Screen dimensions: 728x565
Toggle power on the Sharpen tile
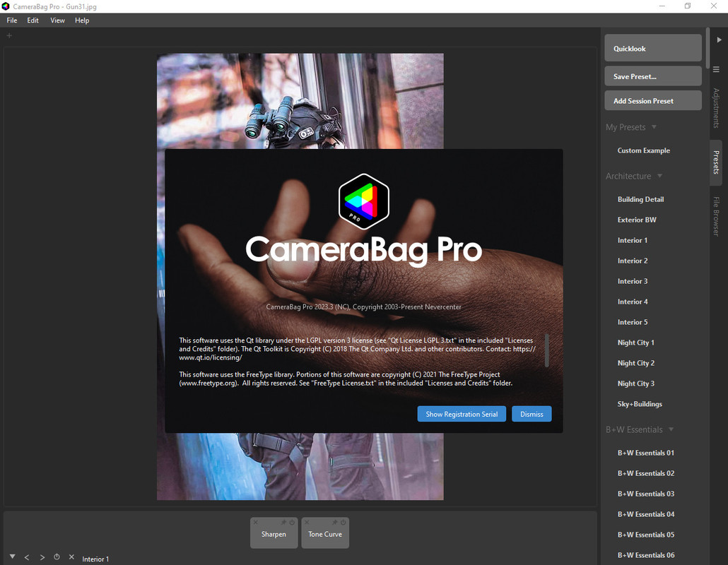point(292,523)
